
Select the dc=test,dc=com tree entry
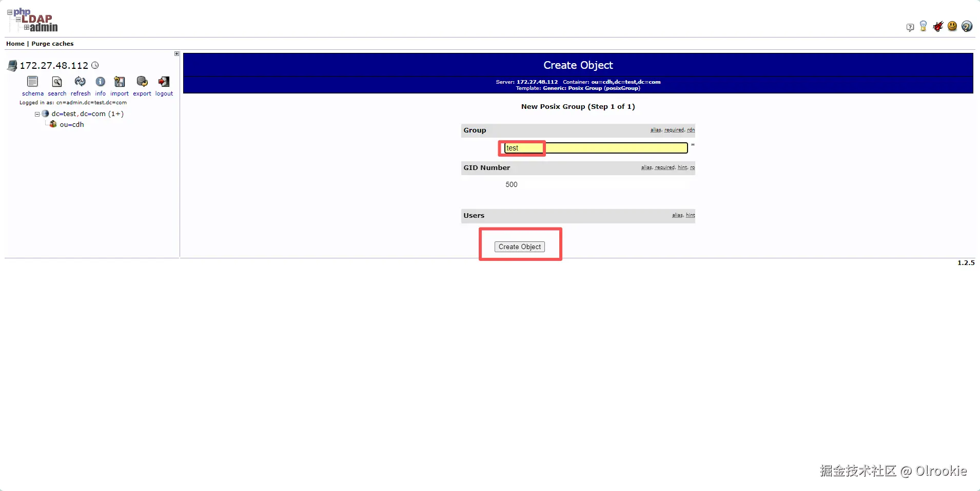[87, 114]
